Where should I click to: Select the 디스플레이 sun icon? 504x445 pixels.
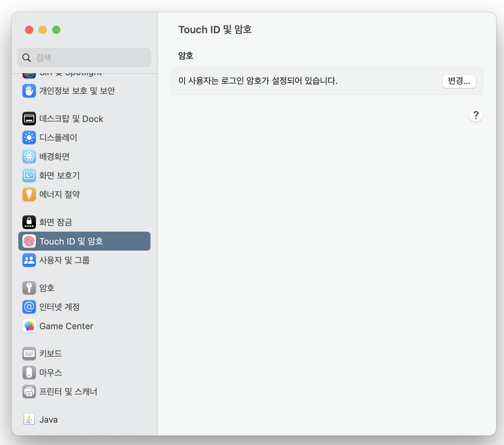29,137
